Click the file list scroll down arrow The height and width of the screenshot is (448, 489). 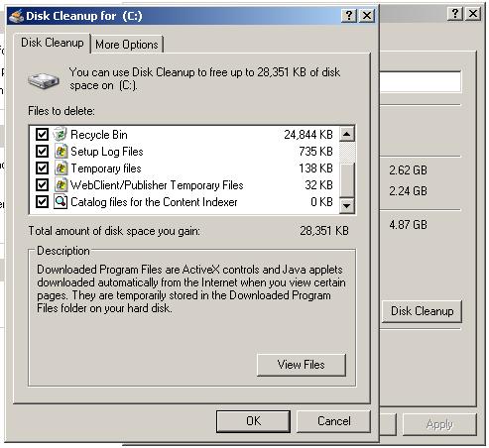pos(347,206)
